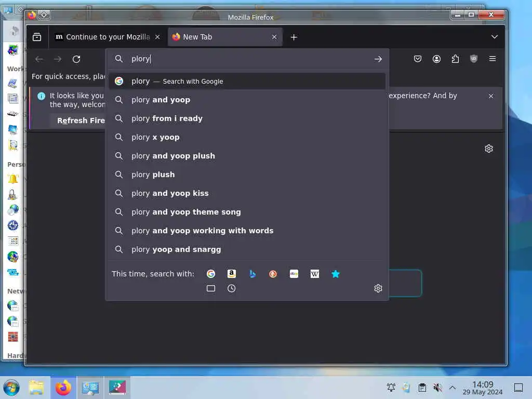Choose suggestion plory and yoop working with words
The image size is (532, 399).
click(x=247, y=230)
